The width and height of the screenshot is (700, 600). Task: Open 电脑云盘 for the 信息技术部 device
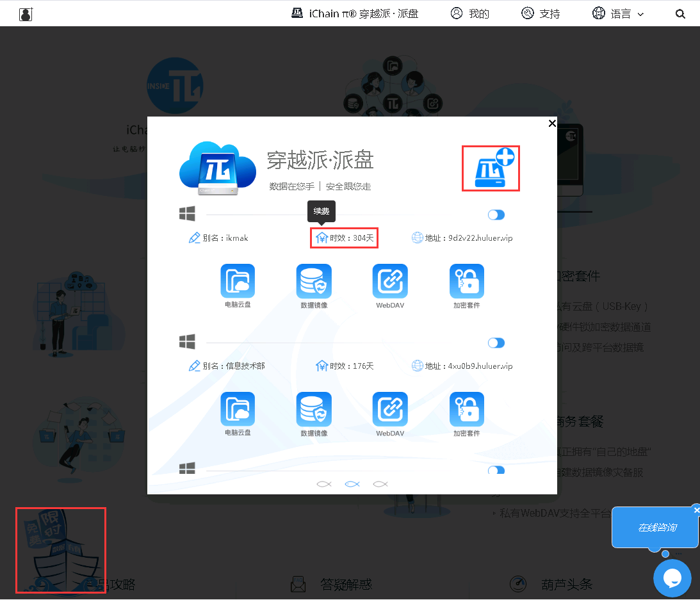click(238, 414)
